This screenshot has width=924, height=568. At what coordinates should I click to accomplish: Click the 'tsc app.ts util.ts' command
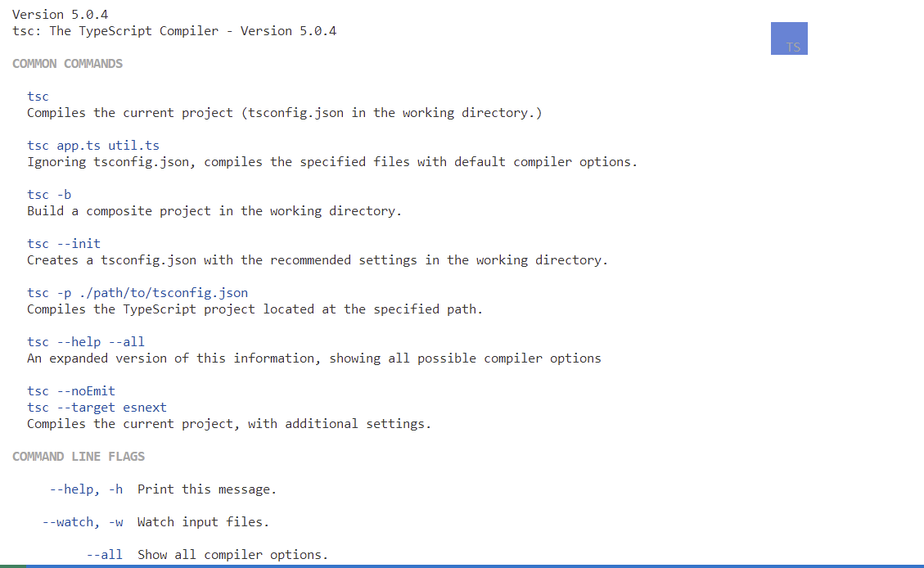click(x=93, y=146)
